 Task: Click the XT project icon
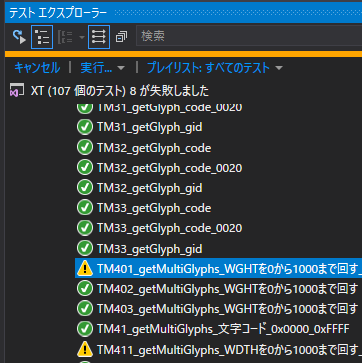17,91
